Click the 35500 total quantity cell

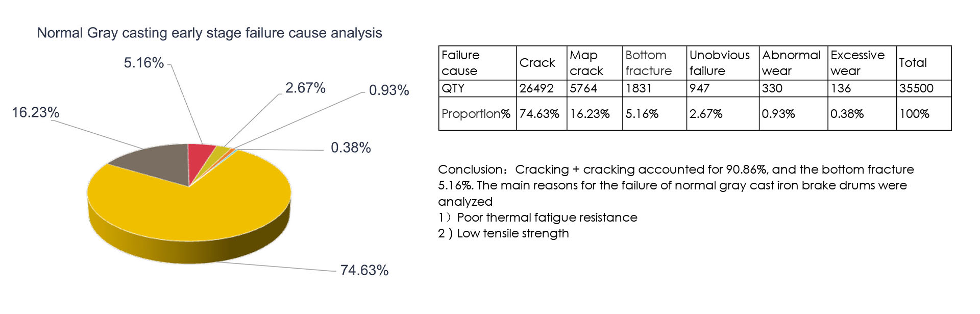pos(923,88)
